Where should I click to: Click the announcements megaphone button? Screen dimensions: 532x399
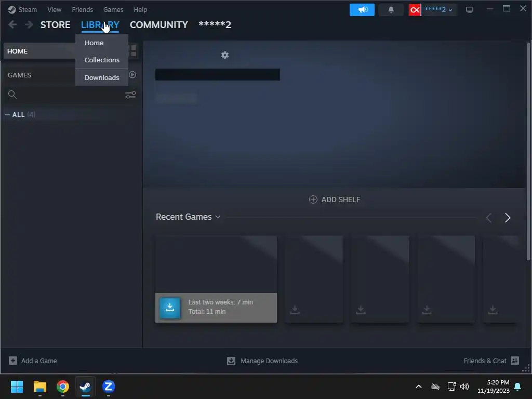coord(362,10)
